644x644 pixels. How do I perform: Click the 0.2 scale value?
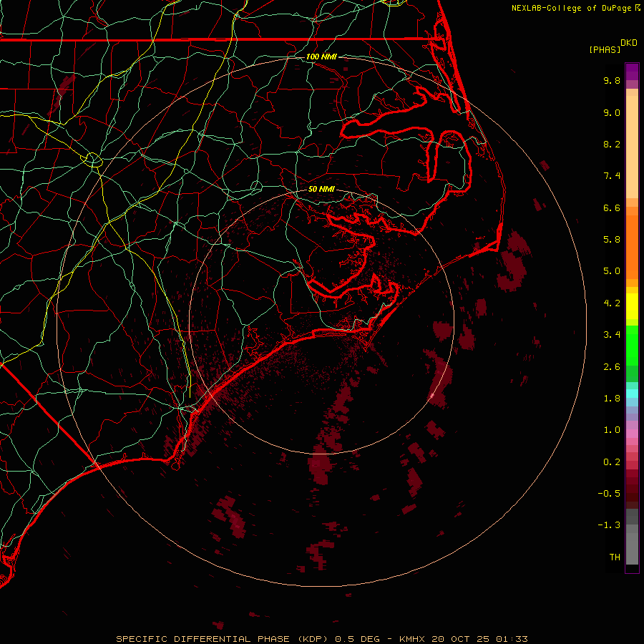point(612,462)
